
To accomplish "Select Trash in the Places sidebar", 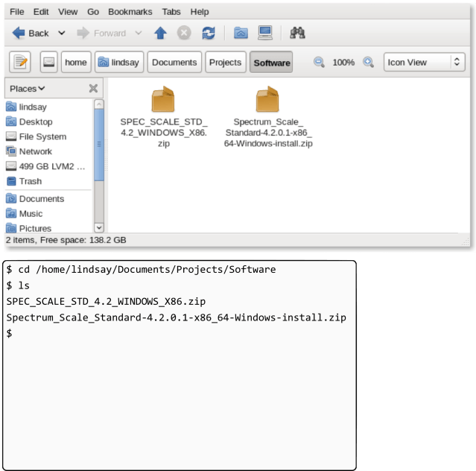I will click(30, 181).
